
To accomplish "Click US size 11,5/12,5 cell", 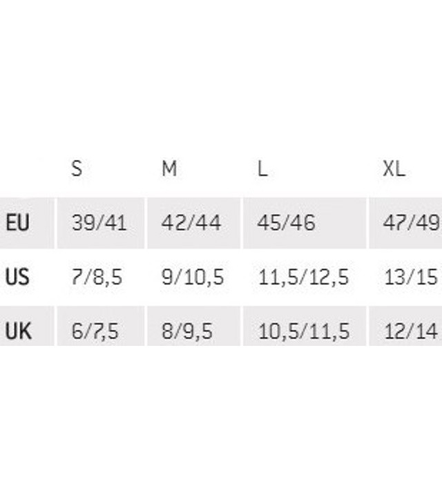I will coord(305,277).
